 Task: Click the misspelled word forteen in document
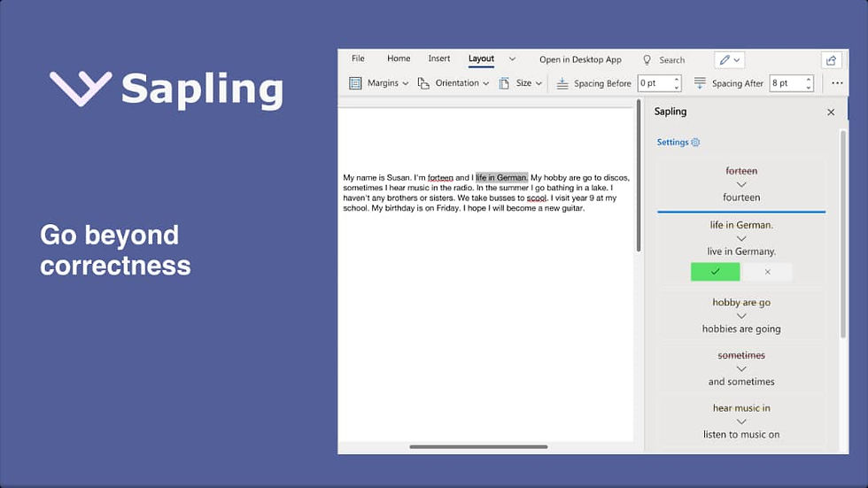click(x=440, y=178)
